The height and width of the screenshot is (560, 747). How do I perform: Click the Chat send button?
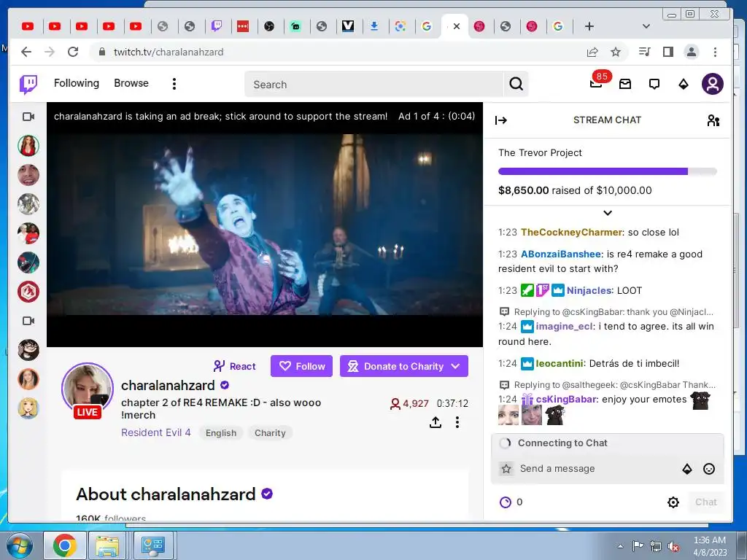click(706, 502)
